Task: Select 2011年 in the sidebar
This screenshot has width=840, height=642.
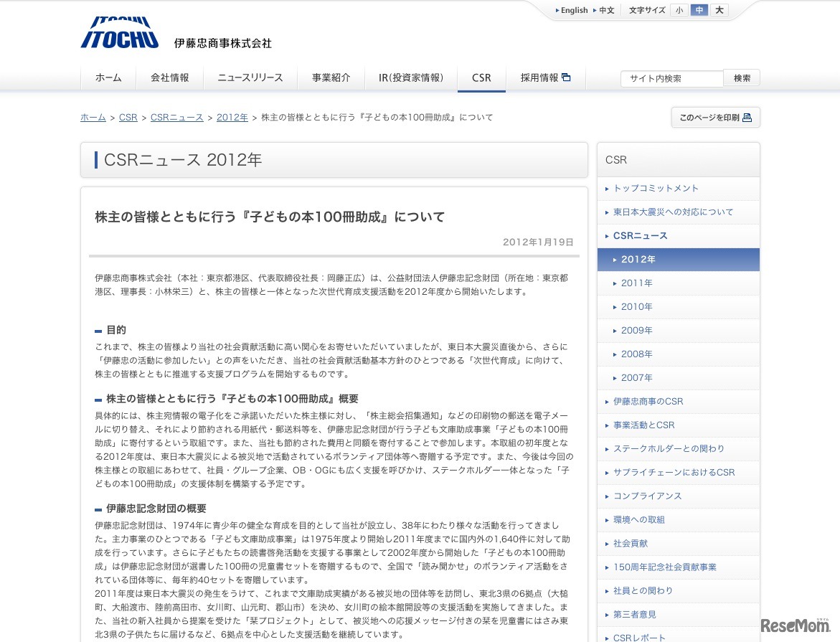Action: [x=678, y=283]
